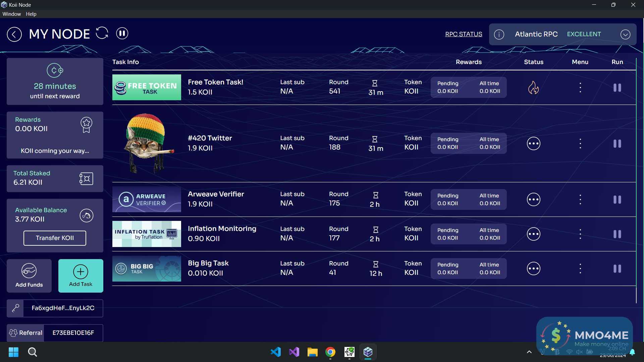This screenshot has height=362, width=644.
Task: Pause the Arweave Verifier task
Action: 617,200
